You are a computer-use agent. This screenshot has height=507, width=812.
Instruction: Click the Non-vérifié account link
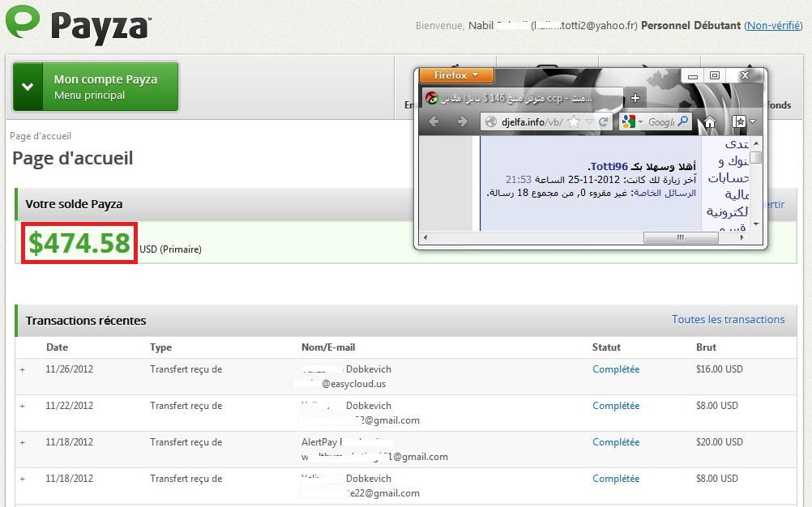point(774,25)
